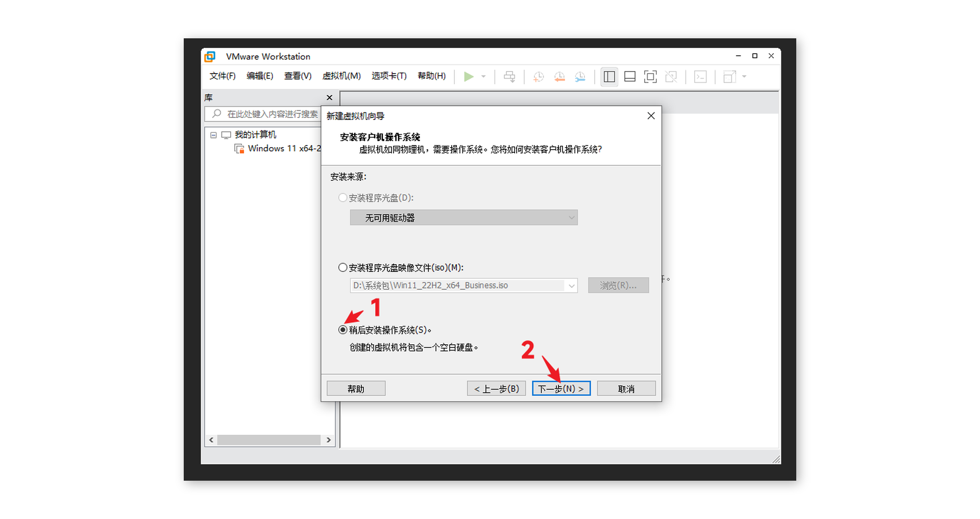
Task: Click the 下一步(N) > button
Action: tap(561, 389)
